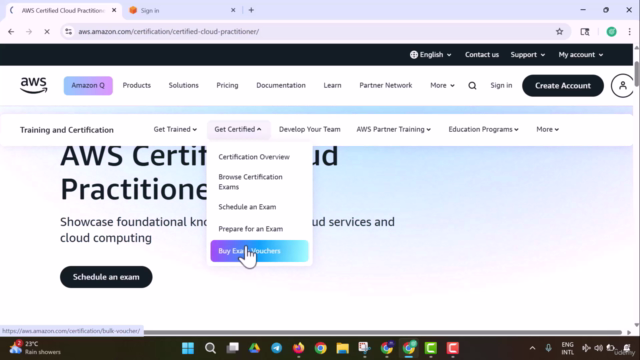
Task: Open the Google Lens search icon
Action: tap(585, 31)
